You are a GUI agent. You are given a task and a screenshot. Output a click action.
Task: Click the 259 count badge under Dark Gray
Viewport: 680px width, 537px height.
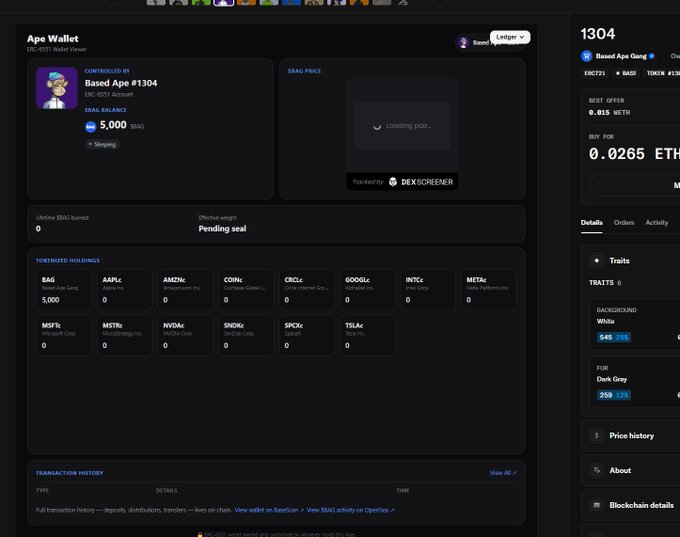coord(614,395)
